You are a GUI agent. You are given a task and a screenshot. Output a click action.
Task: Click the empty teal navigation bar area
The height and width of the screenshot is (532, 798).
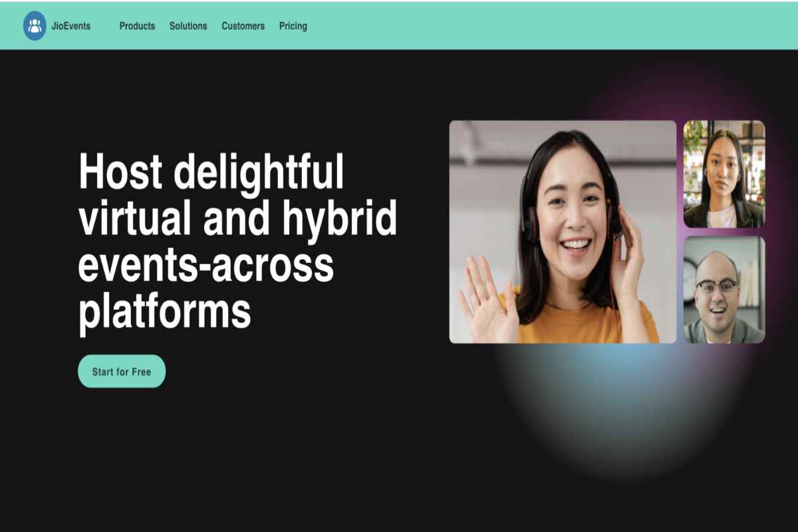coord(552,26)
